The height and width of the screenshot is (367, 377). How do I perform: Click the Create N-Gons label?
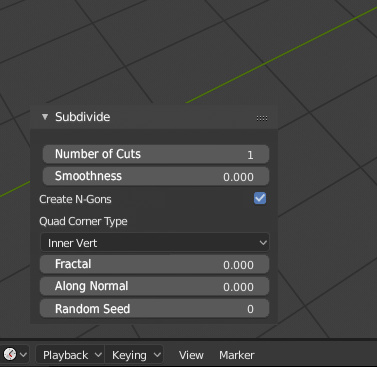click(x=75, y=199)
